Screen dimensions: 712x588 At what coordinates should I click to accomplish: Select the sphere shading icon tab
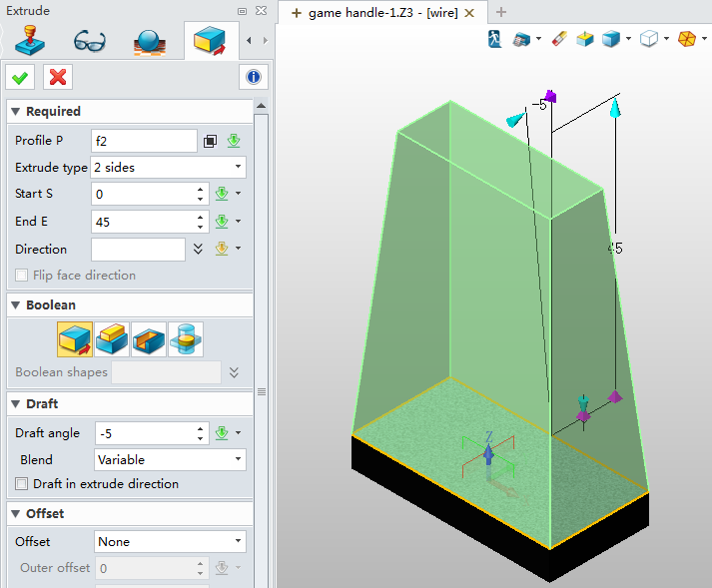point(150,42)
